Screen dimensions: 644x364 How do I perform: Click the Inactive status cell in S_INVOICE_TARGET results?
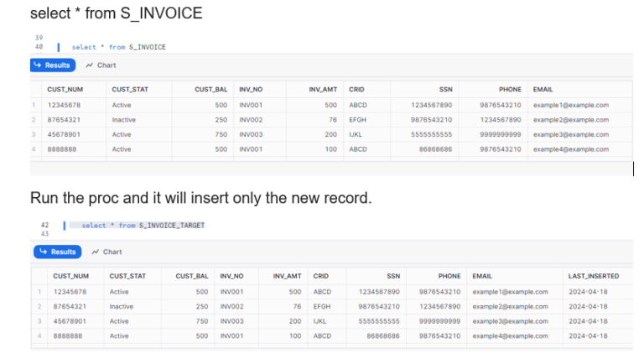point(122,306)
